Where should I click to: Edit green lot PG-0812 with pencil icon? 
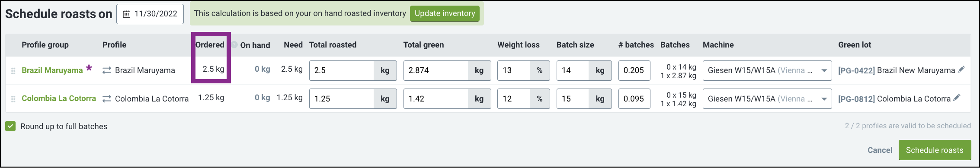click(957, 98)
